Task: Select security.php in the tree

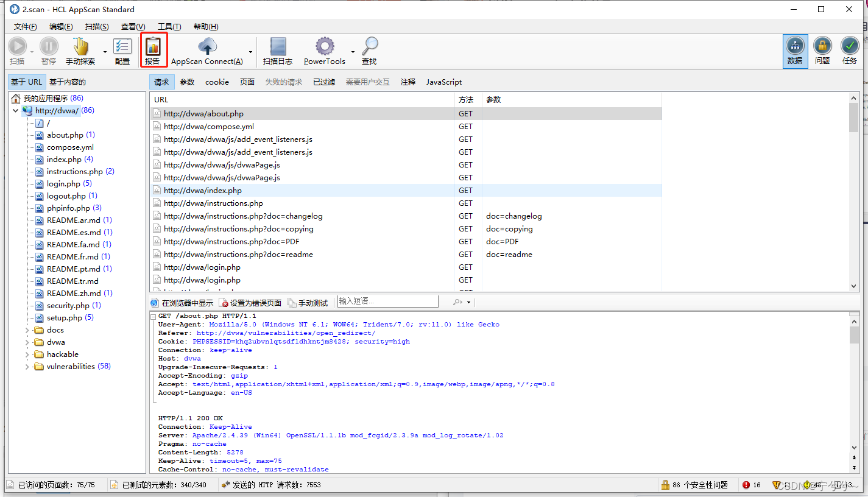Action: tap(68, 306)
